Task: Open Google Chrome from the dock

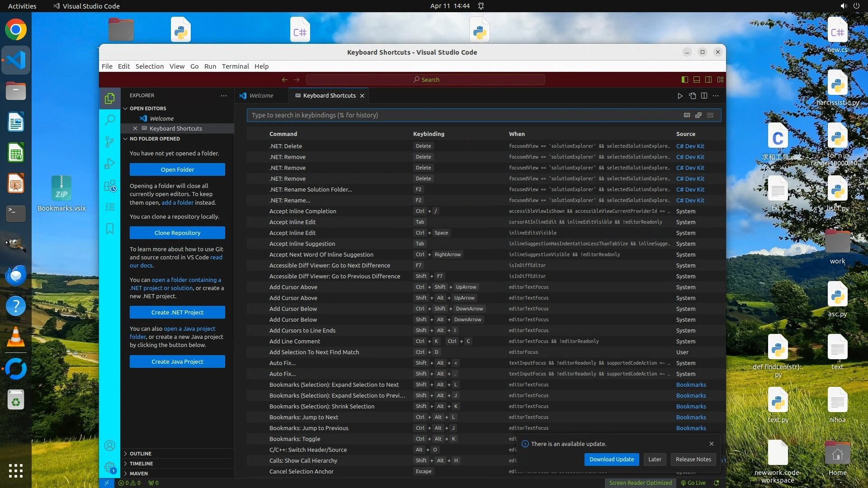Action: 16,30
